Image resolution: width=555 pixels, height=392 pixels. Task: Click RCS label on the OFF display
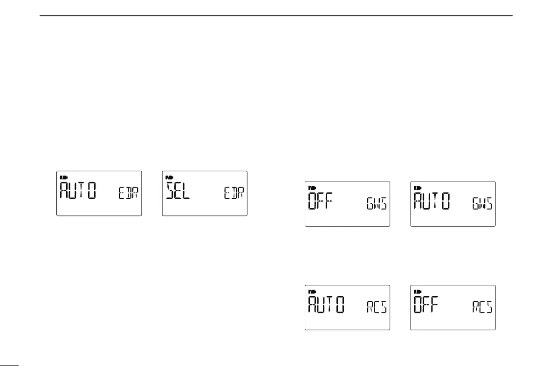click(x=482, y=309)
